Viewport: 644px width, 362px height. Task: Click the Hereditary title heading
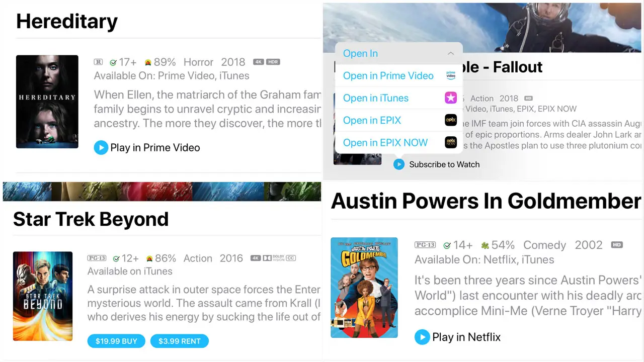coord(67,22)
